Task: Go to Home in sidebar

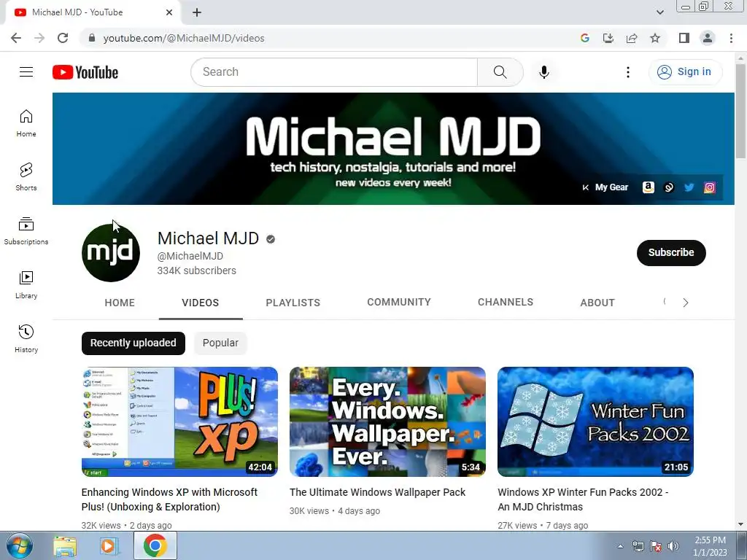Action: (x=26, y=122)
